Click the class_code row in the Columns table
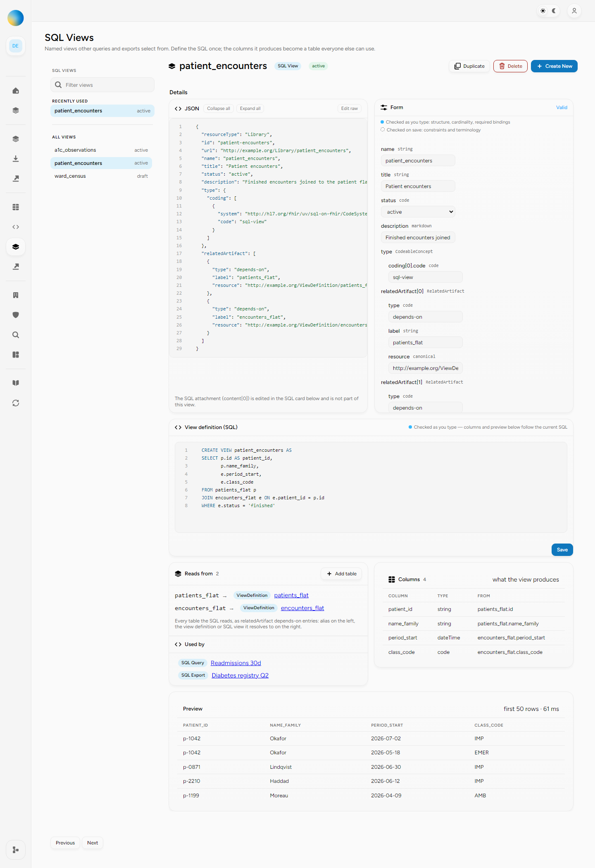 click(474, 652)
